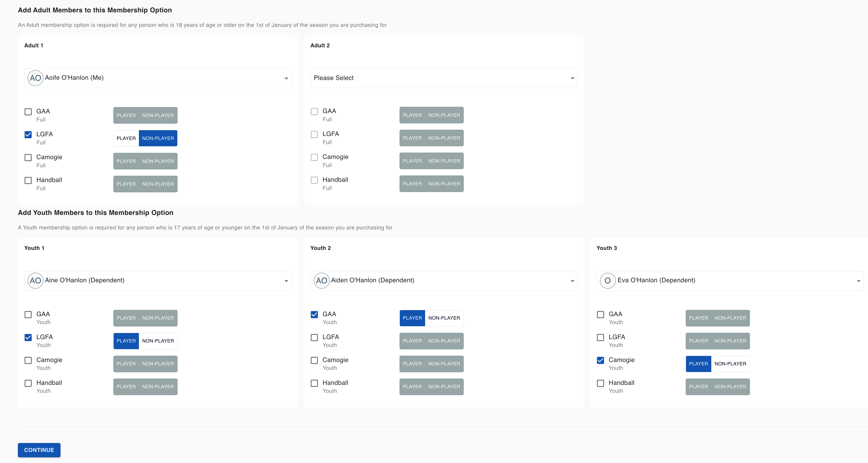Tick the Handball Youth checkbox for Youth 1
The image size is (868, 463).
(28, 384)
